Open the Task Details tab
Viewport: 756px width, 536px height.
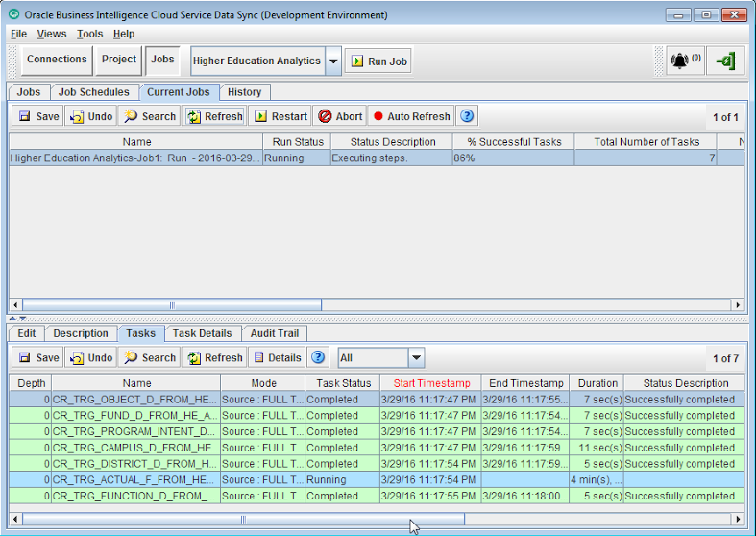point(202,333)
